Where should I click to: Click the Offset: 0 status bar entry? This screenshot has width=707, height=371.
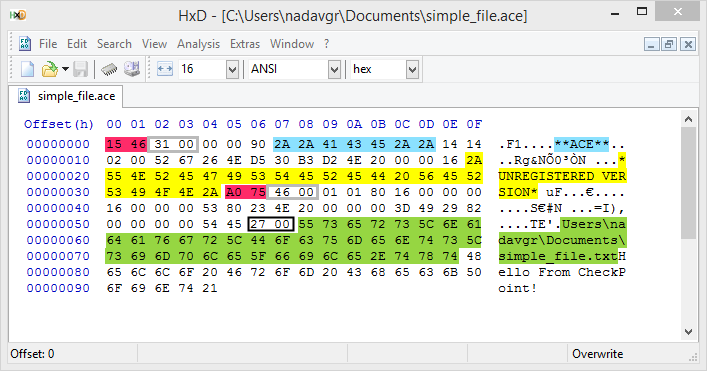(32, 354)
